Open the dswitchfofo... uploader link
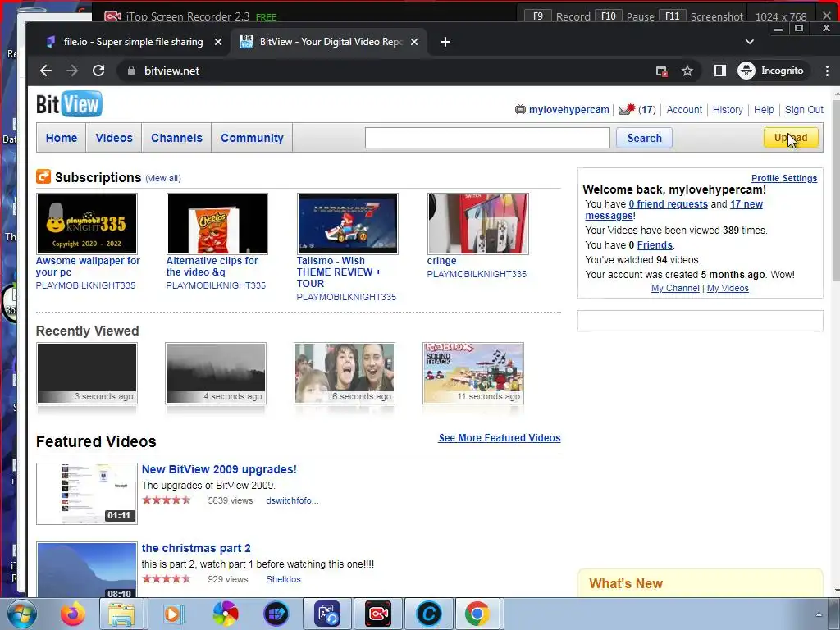The width and height of the screenshot is (840, 630). (293, 500)
